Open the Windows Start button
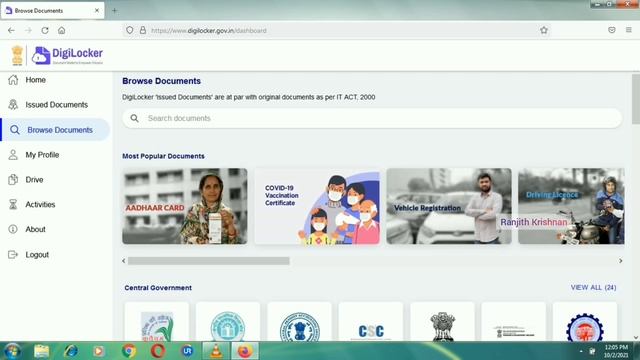 pyautogui.click(x=12, y=351)
